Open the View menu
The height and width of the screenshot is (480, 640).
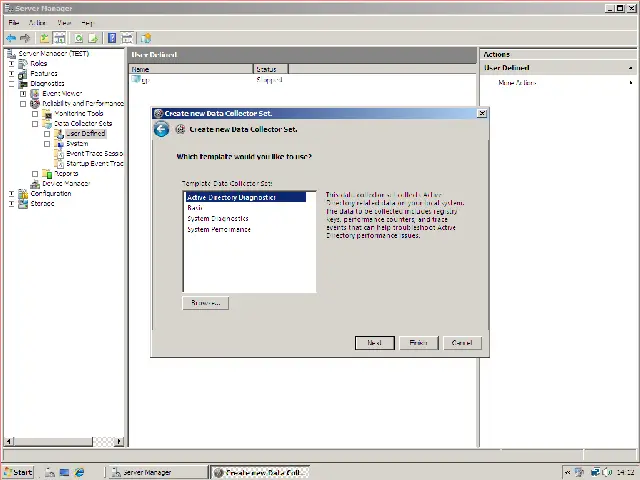tap(64, 22)
